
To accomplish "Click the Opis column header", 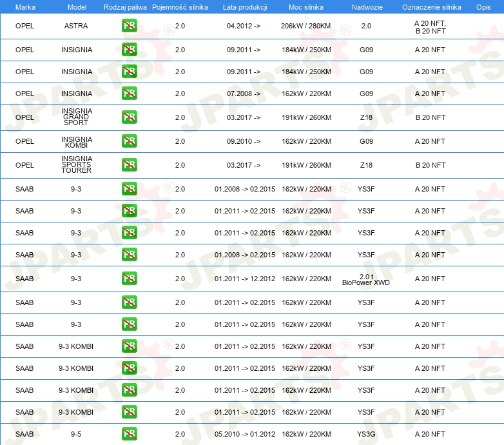I will tap(483, 7).
